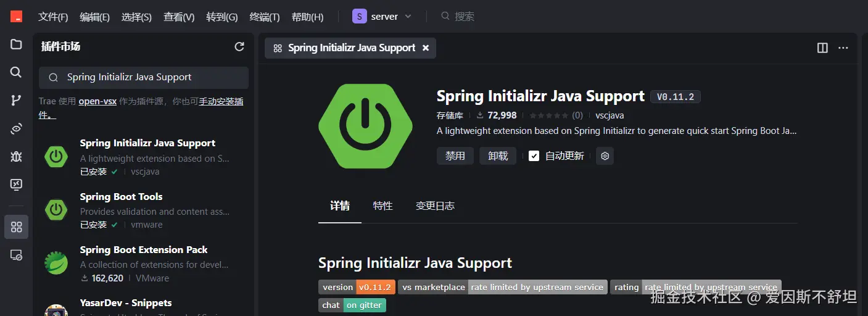Click Spring Initializr list item green icon

tap(56, 157)
